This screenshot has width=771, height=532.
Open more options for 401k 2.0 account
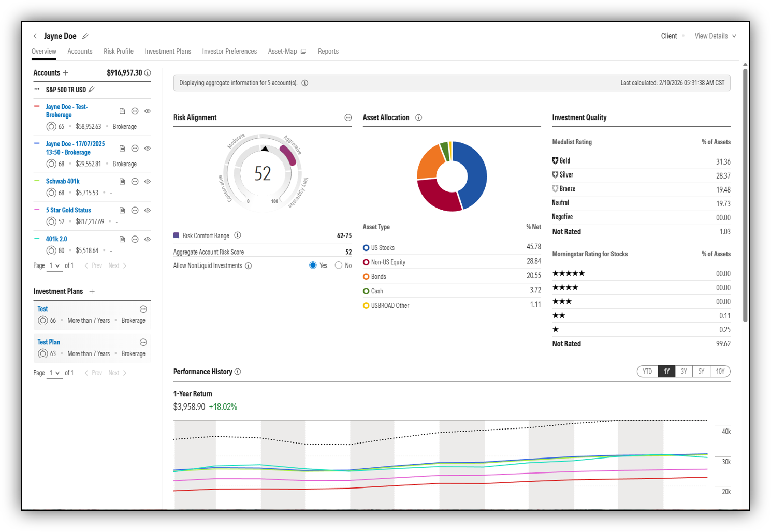(135, 240)
